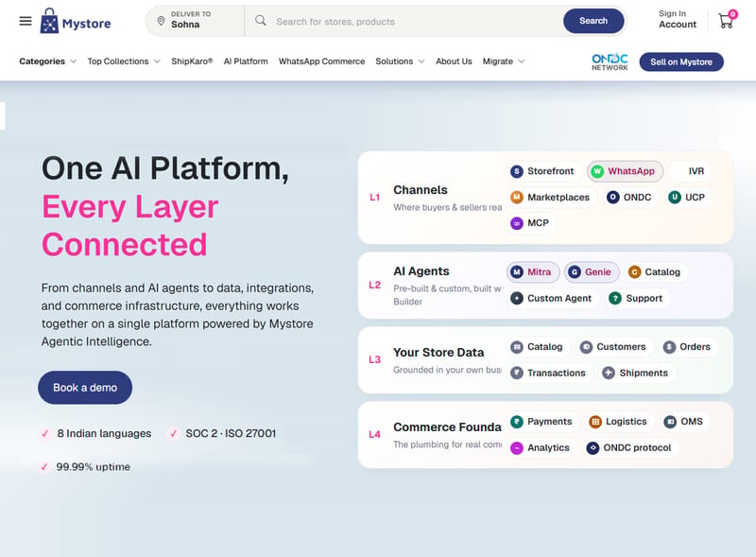Click the Sell on Mystore button
Image resolution: width=756 pixels, height=557 pixels.
click(x=681, y=61)
